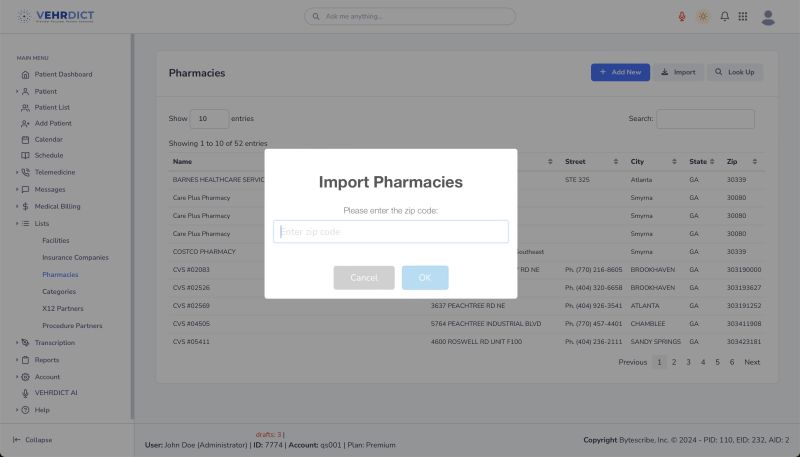Click COSTCO PHARMACY row name
Image resolution: width=800 pixels, height=457 pixels.
point(204,252)
